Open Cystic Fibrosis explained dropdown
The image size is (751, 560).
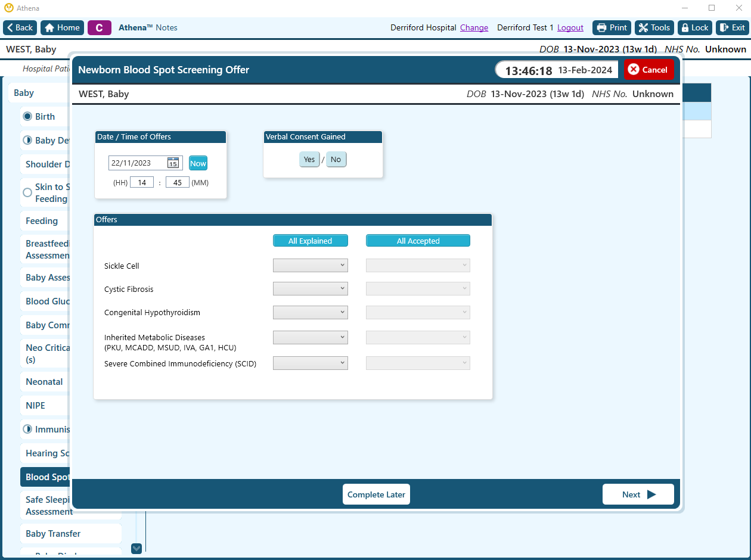(310, 289)
